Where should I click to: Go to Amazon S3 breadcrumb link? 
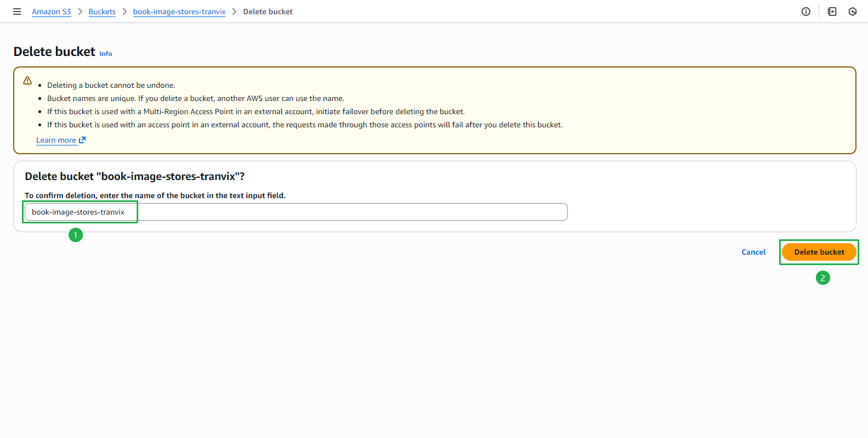pos(52,12)
